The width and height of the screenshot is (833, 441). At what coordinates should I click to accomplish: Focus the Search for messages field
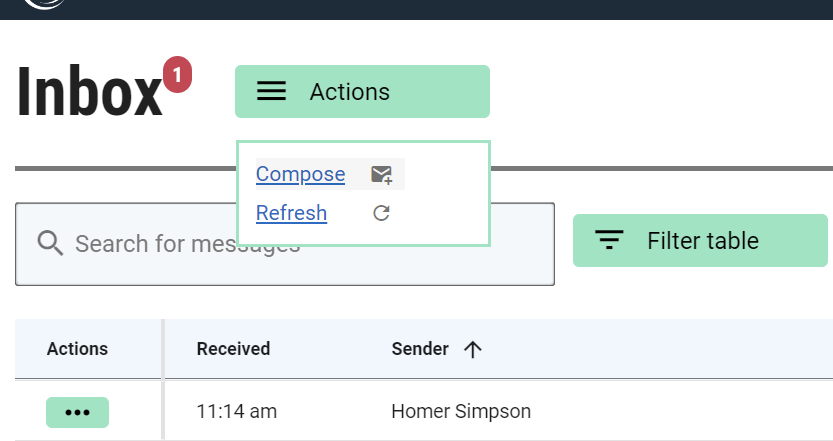tap(285, 244)
